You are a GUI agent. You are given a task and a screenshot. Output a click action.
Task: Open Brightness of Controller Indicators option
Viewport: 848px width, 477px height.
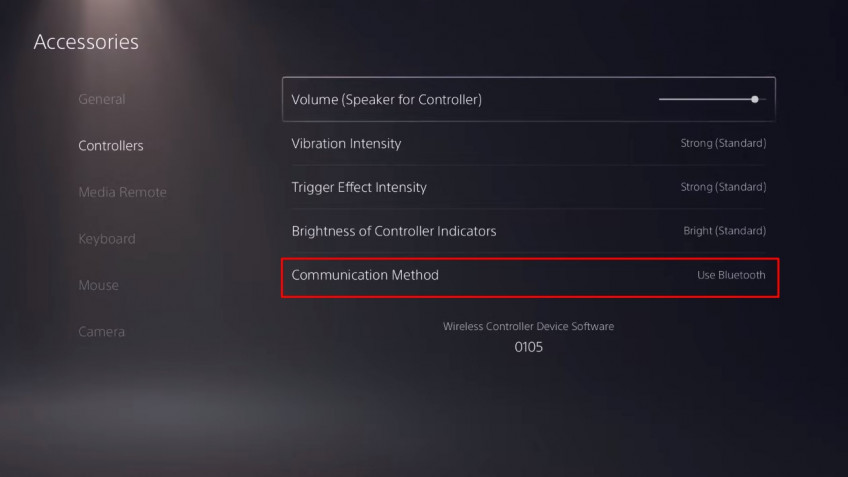(x=529, y=231)
